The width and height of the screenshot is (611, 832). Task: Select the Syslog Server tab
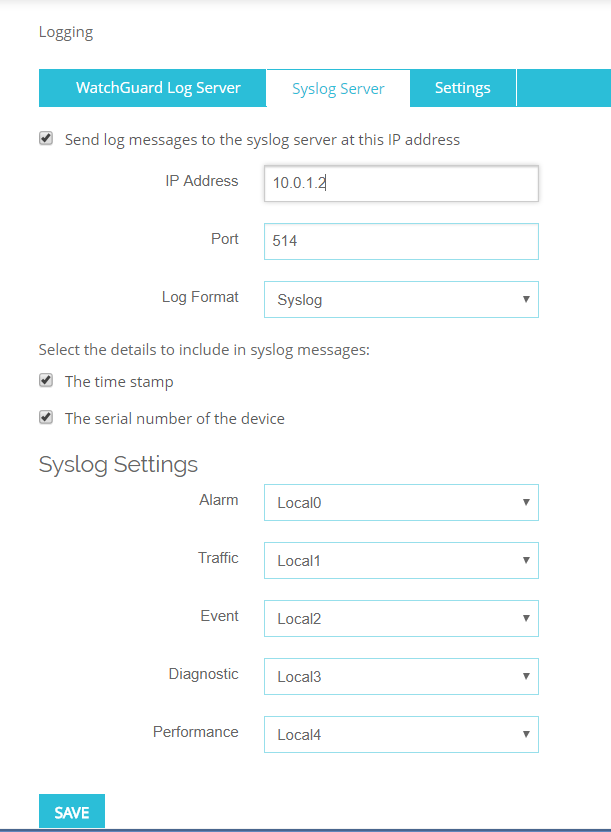[x=338, y=88]
